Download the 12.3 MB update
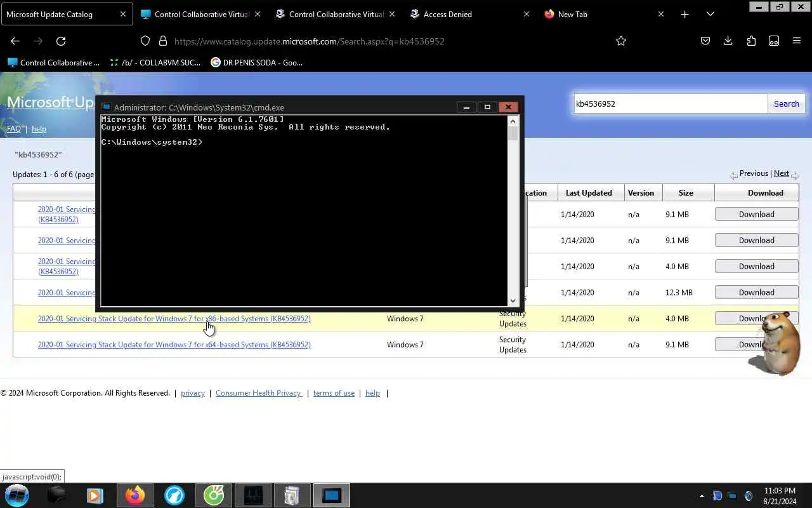This screenshot has height=508, width=812. coord(756,292)
